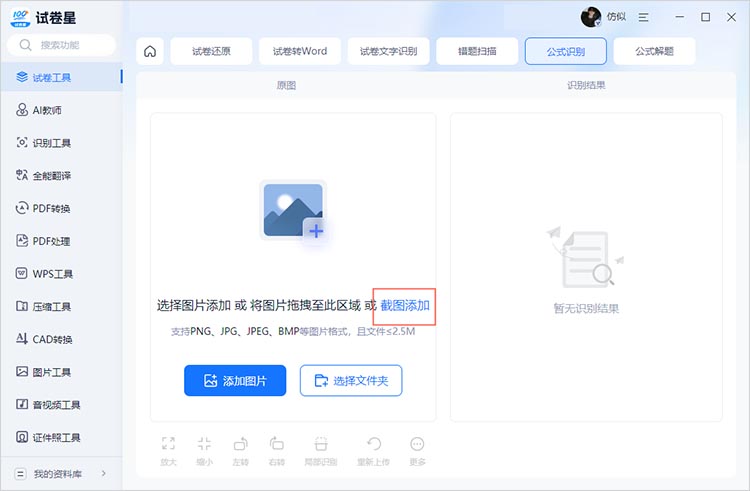Open 压缩工具 sidebar item
750x491 pixels.
click(61, 306)
